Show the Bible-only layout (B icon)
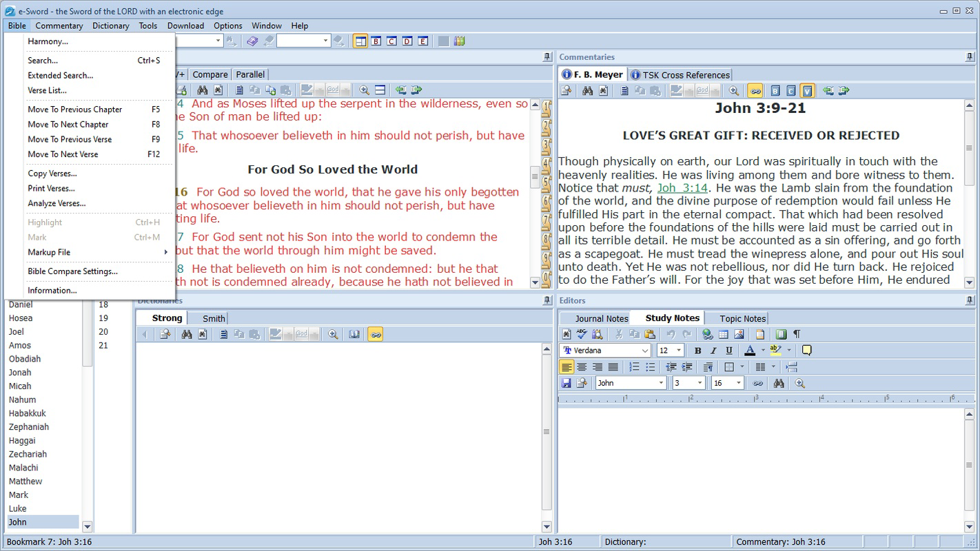The image size is (980, 551). coord(376,41)
